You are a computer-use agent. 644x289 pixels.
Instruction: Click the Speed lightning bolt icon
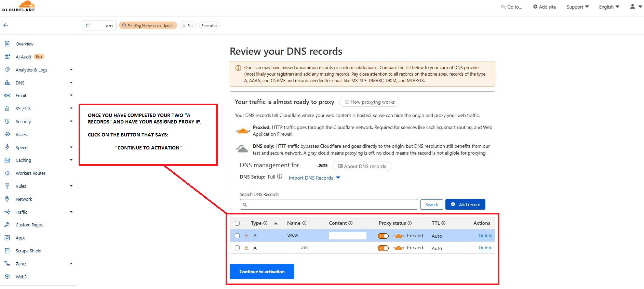tap(7, 147)
